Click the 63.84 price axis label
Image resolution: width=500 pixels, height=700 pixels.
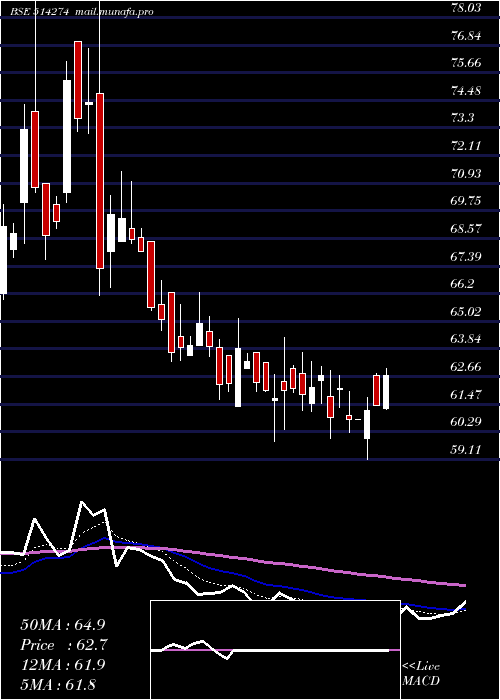(x=466, y=339)
